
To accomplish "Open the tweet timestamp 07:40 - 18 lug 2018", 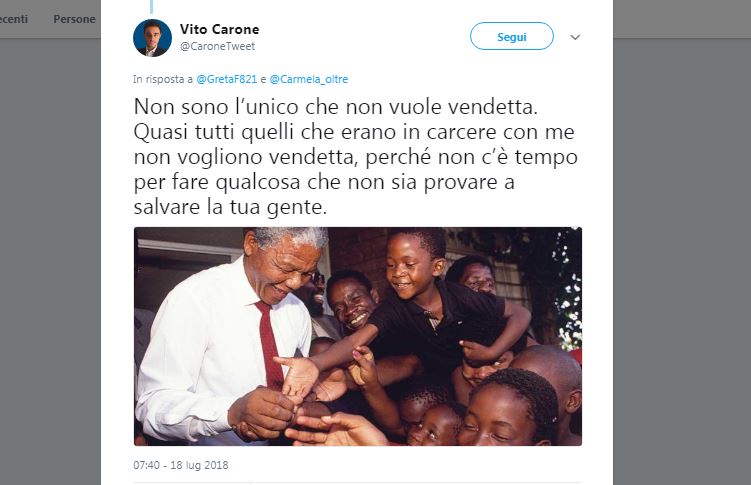I will click(181, 465).
